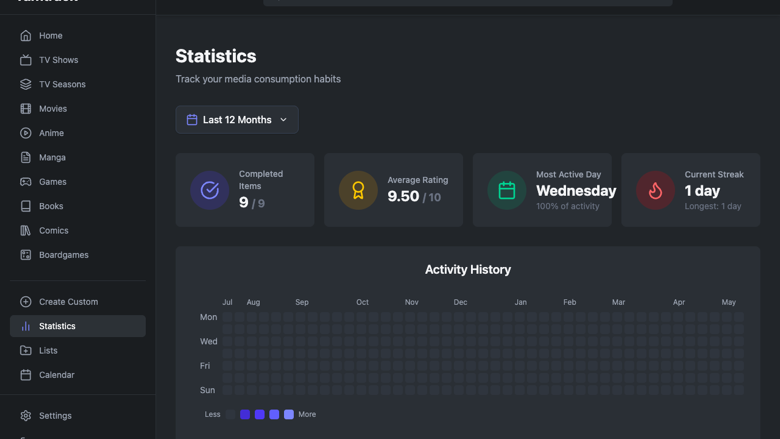Click the TV Seasons layers icon
Image resolution: width=780 pixels, height=439 pixels.
[25, 85]
